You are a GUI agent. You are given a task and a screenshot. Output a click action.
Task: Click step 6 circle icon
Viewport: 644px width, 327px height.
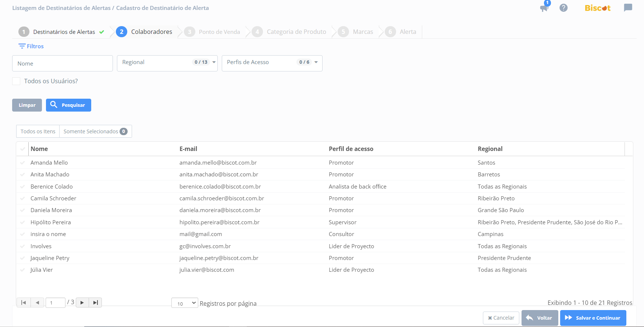pos(390,32)
